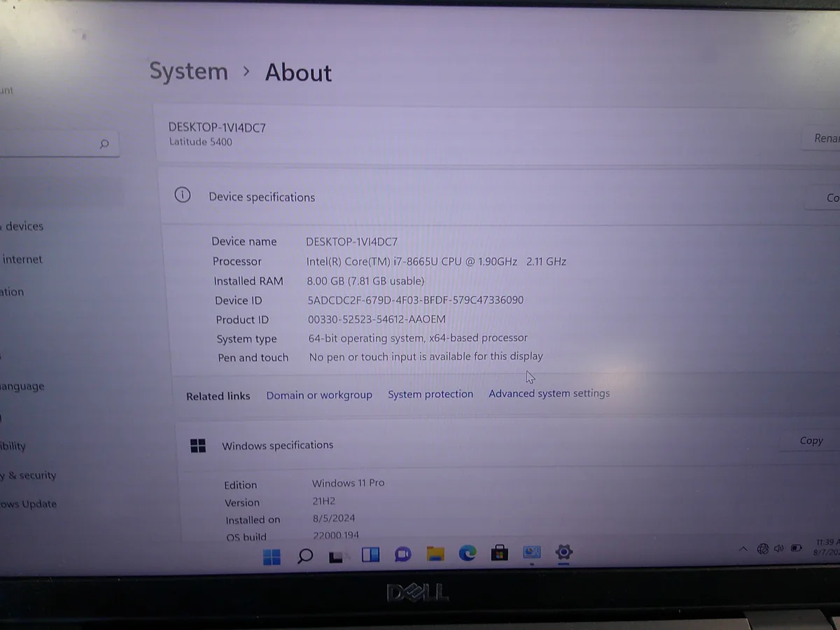Image resolution: width=840 pixels, height=630 pixels.
Task: Click the Latitude 5400 model text
Action: tap(200, 141)
